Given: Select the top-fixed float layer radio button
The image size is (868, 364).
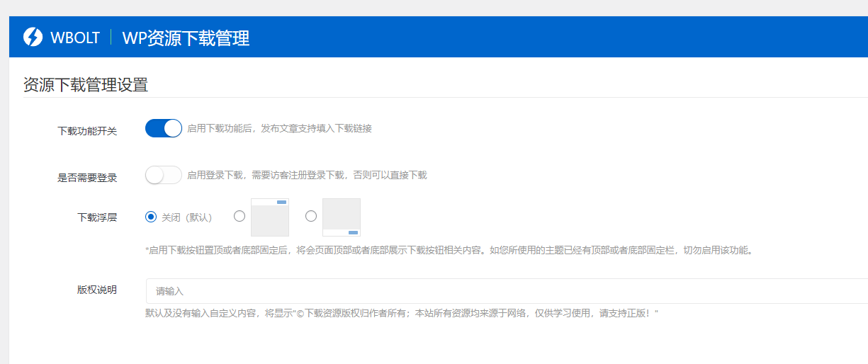Looking at the screenshot, I should tap(239, 217).
